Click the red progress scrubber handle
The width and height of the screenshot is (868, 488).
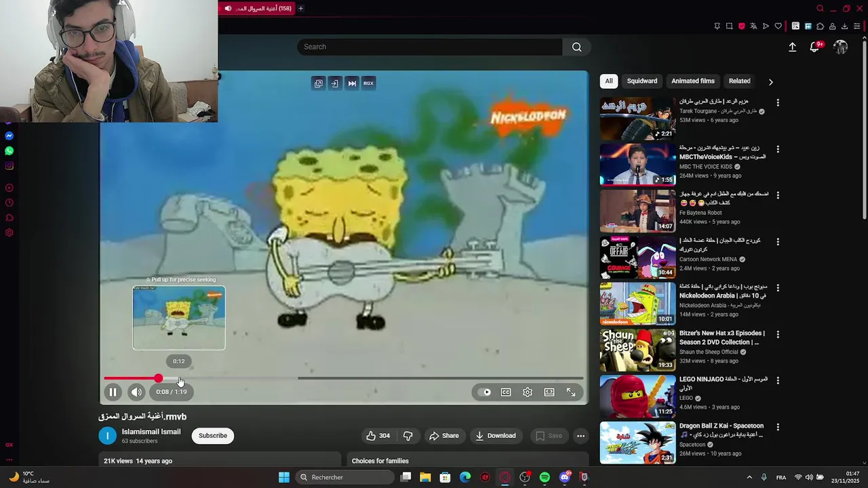tap(158, 378)
